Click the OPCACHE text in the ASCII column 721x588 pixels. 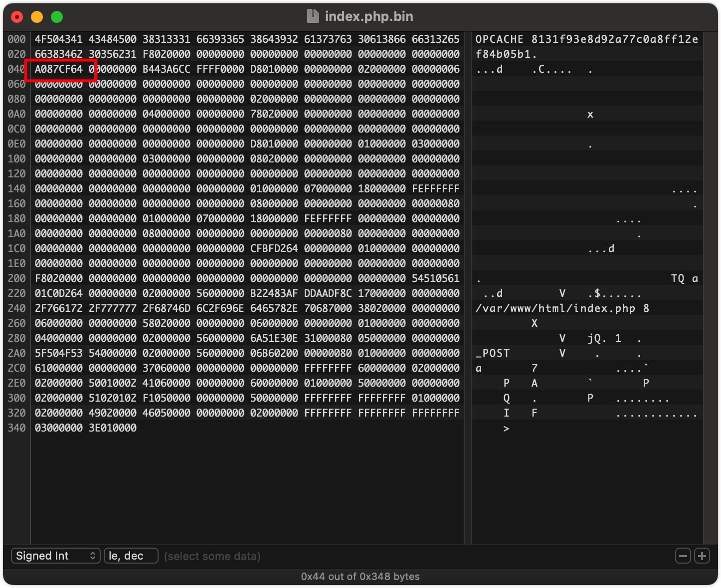click(x=499, y=39)
